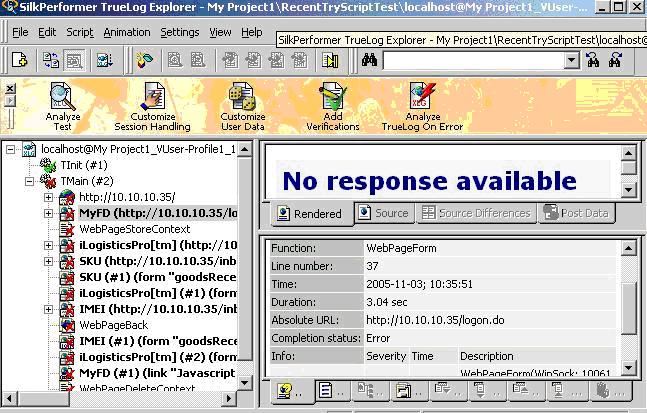Click the New document toolbar icon
Image resolution: width=647 pixels, height=413 pixels.
19,60
